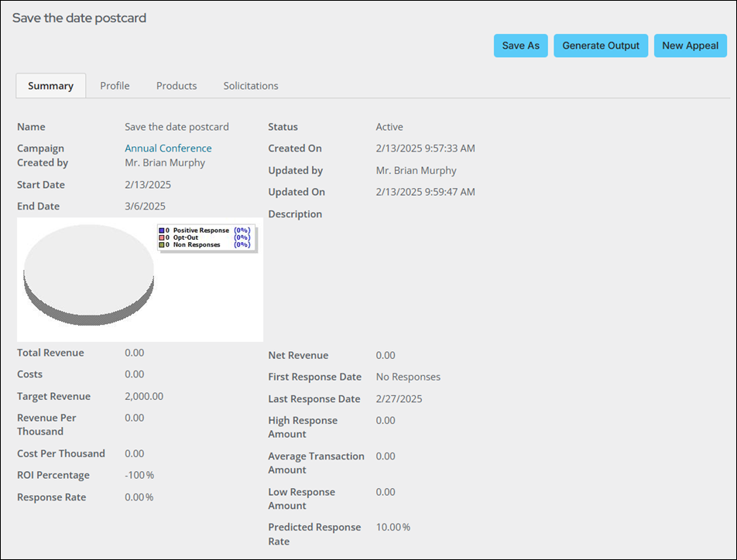Click the response pie chart
Image resolution: width=737 pixels, height=560 pixels.
(88, 275)
